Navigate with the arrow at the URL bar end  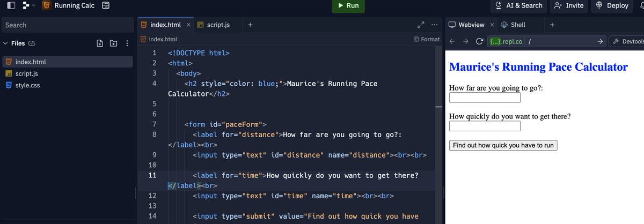click(601, 42)
